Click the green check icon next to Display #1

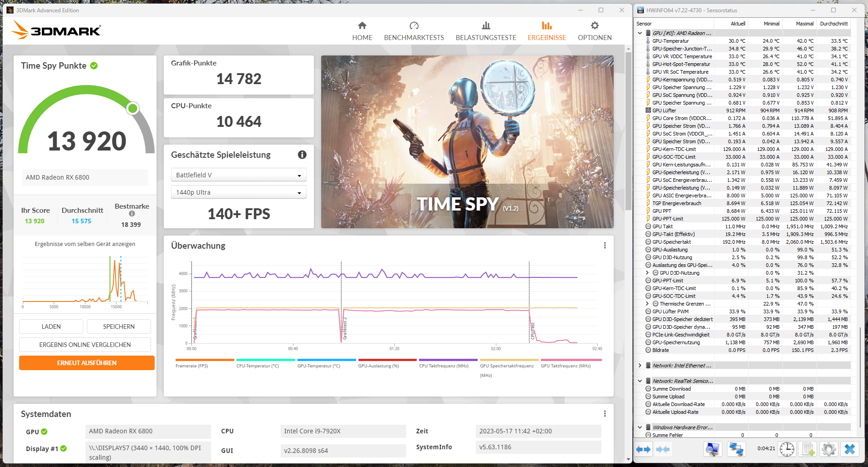pyautogui.click(x=63, y=448)
